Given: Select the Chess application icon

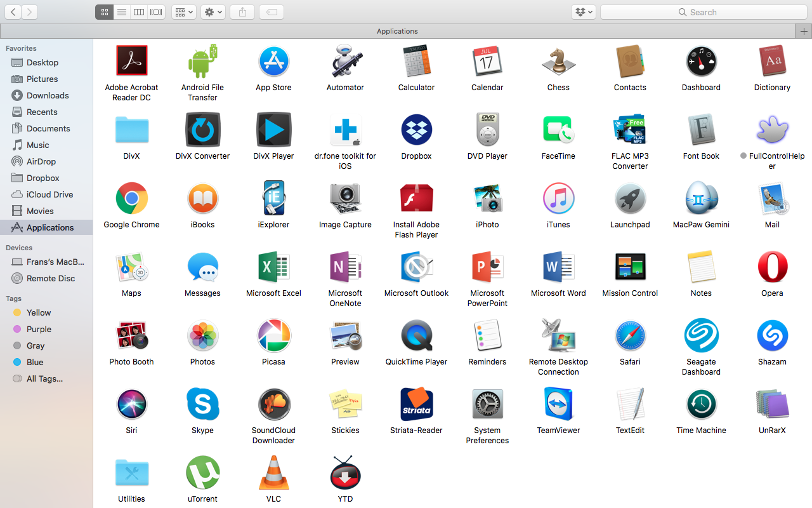Looking at the screenshot, I should tap(558, 61).
